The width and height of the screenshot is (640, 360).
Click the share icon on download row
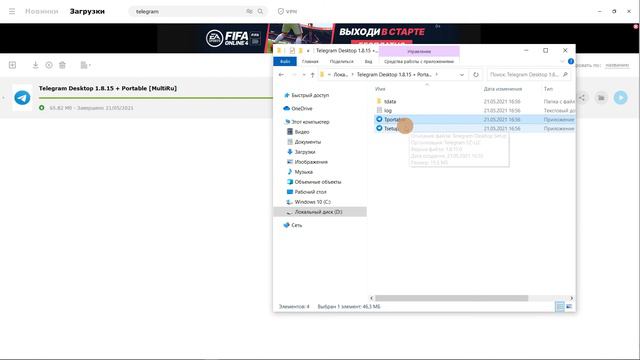click(582, 98)
